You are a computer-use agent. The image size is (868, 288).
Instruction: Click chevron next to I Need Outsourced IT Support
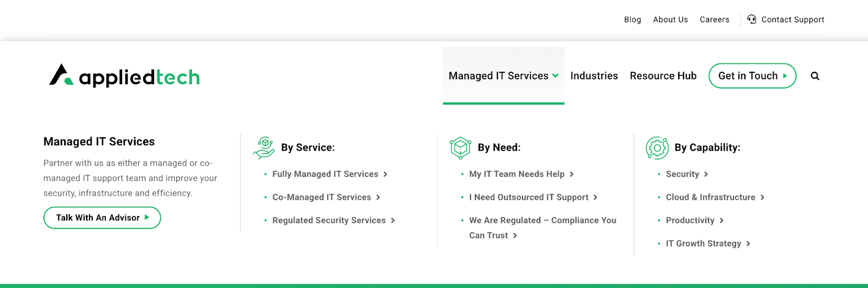(x=596, y=197)
